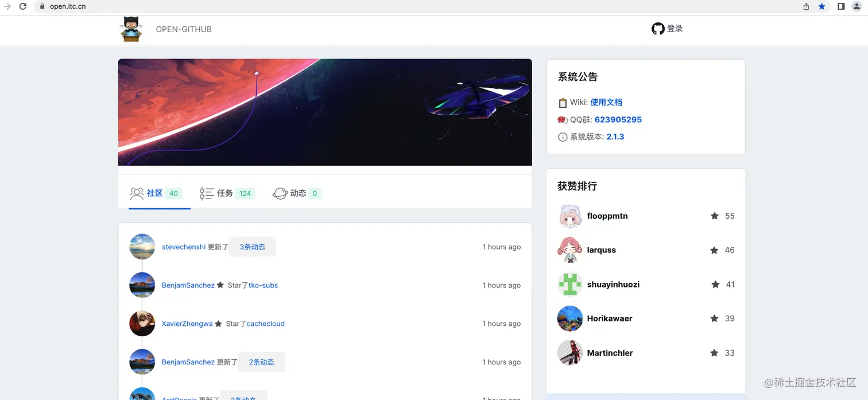Open flooppmtn in the 获赞排行 list
The width and height of the screenshot is (868, 400).
pos(607,216)
